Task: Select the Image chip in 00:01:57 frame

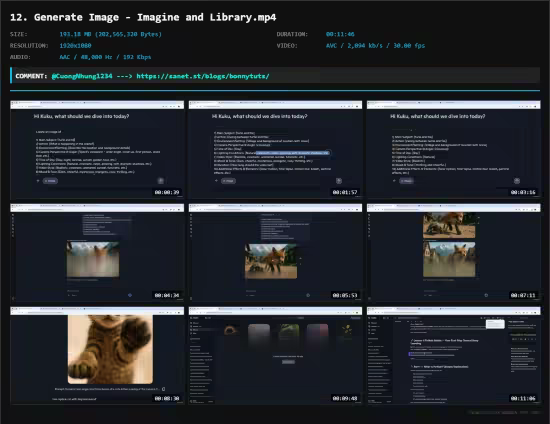Action: pyautogui.click(x=229, y=181)
